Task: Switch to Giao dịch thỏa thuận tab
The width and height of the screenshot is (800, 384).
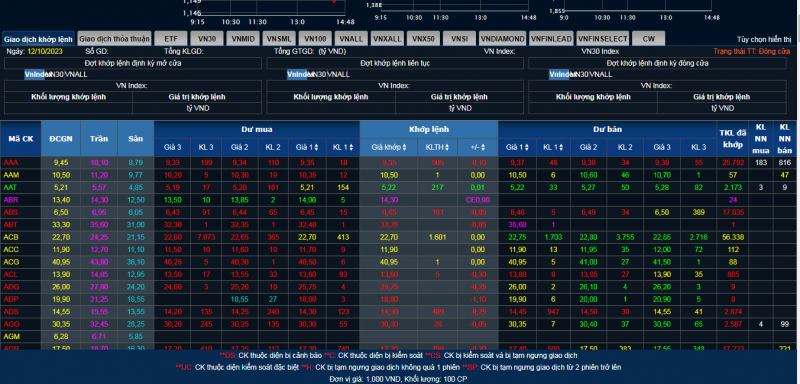Action: pos(115,39)
